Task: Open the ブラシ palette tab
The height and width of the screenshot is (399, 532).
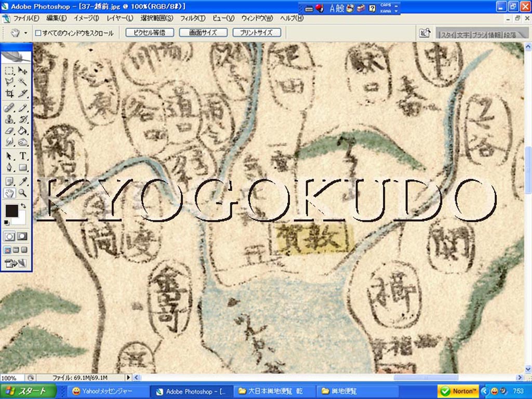Action: coord(480,35)
